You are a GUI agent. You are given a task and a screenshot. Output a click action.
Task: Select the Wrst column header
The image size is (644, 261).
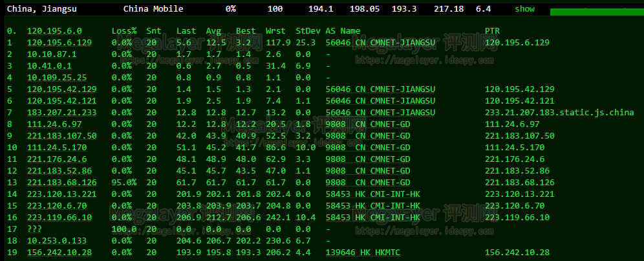point(275,31)
